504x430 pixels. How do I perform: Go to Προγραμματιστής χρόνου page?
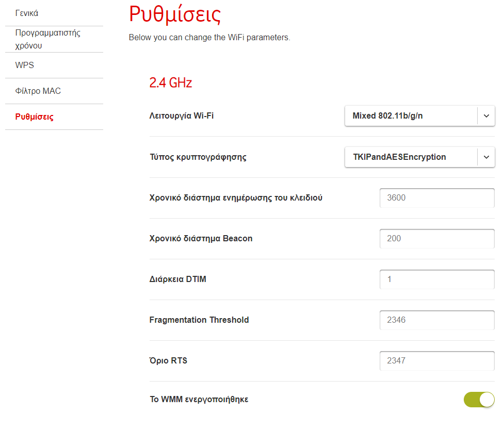pyautogui.click(x=47, y=39)
